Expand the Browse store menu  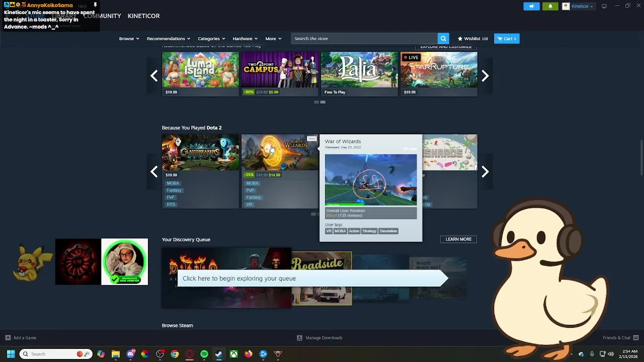tap(129, 39)
